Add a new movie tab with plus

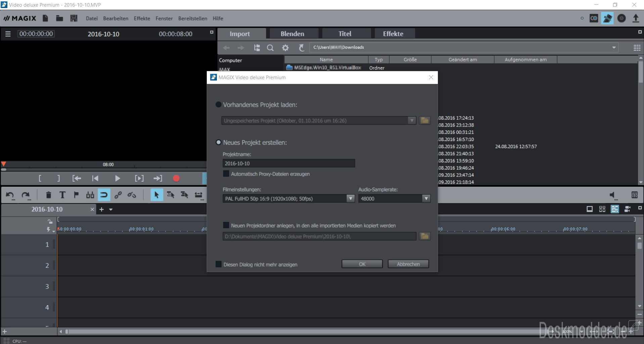pyautogui.click(x=101, y=209)
